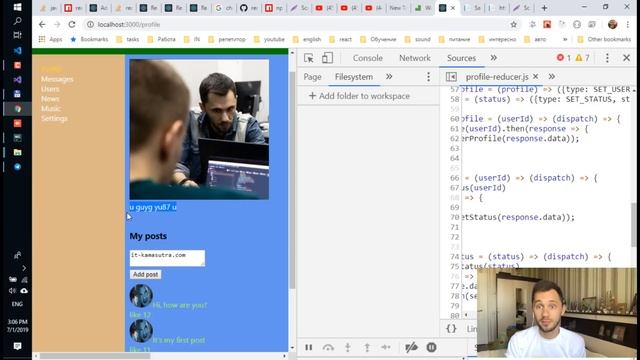Open a new browser tab
This screenshot has height=360, width=640.
click(544, 8)
